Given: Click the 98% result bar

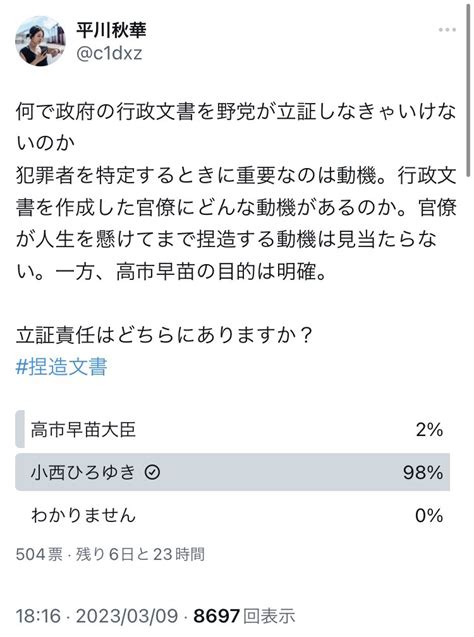Looking at the screenshot, I should 232,472.
